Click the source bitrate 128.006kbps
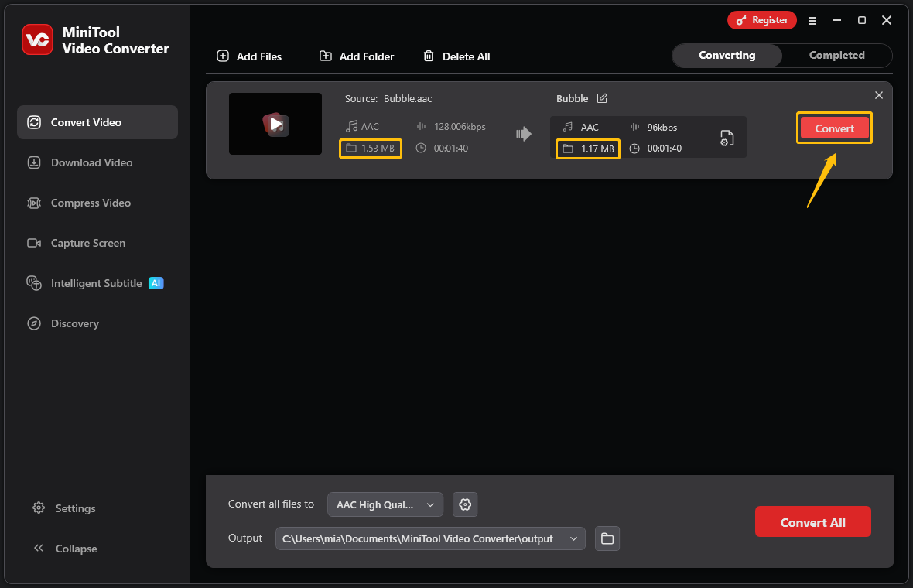The height and width of the screenshot is (588, 913). click(x=460, y=126)
